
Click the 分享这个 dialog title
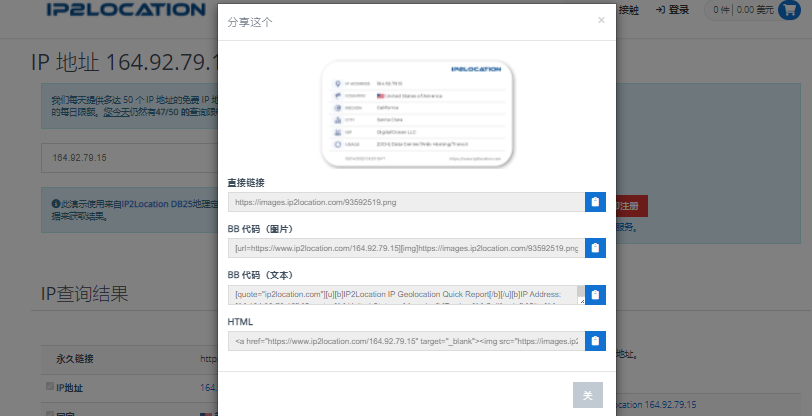pyautogui.click(x=250, y=22)
